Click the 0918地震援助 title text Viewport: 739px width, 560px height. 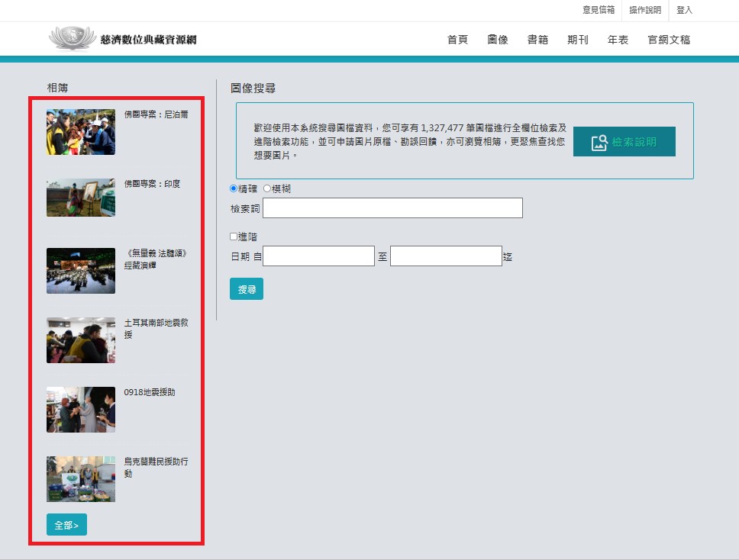coord(150,392)
